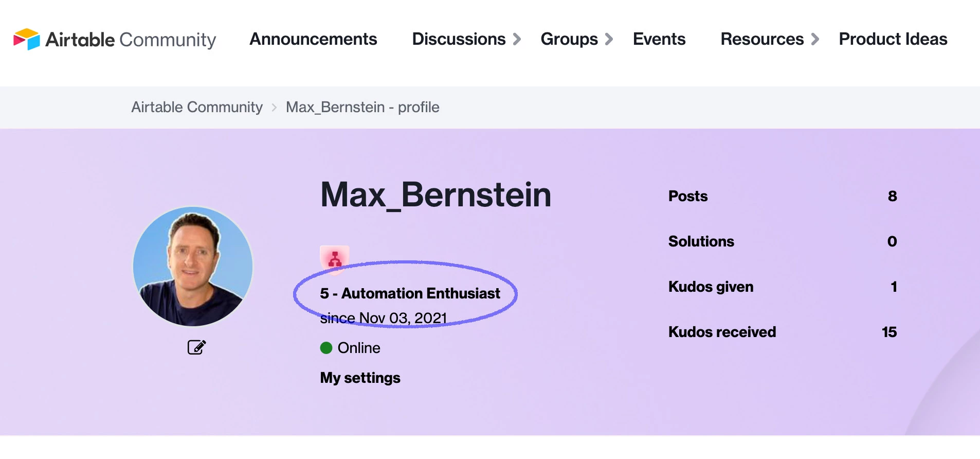Click the Airtable Community breadcrumb link

[197, 107]
